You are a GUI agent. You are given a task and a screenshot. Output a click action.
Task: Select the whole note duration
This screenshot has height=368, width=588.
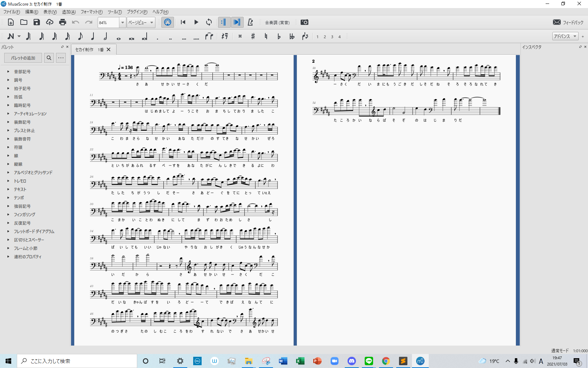tap(119, 38)
